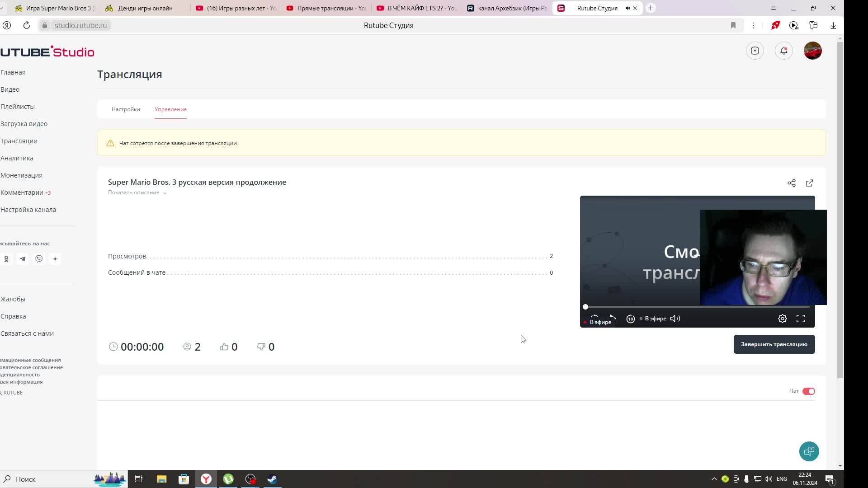This screenshot has width=868, height=488.
Task: Click the player progress bar handle
Action: click(x=585, y=307)
